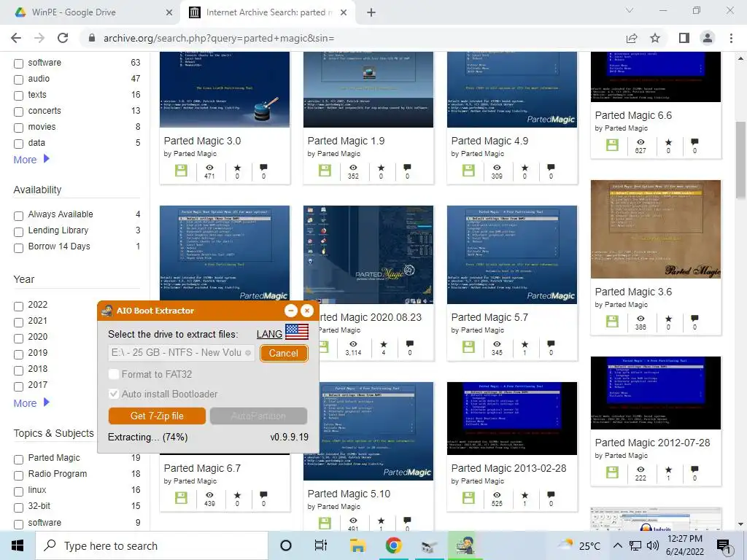Screen dimensions: 747x560
Task: Open Parted Magic 5.7 thumbnail image
Action: tap(512, 254)
